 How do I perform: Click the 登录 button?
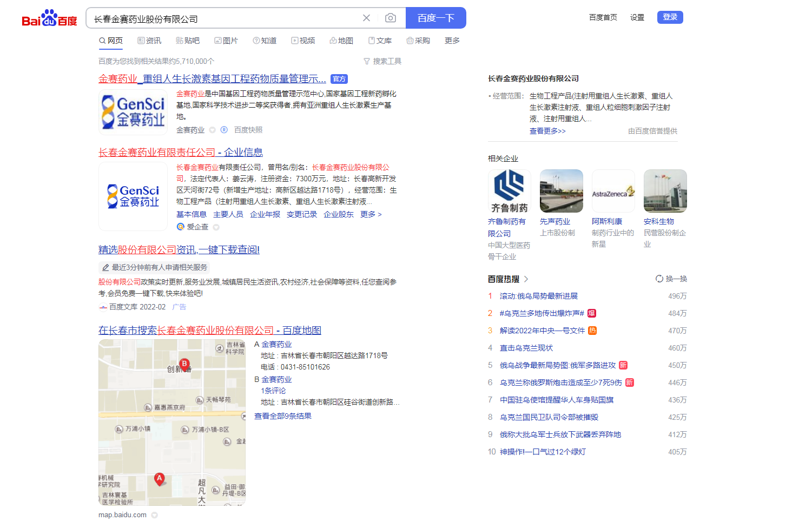click(670, 17)
